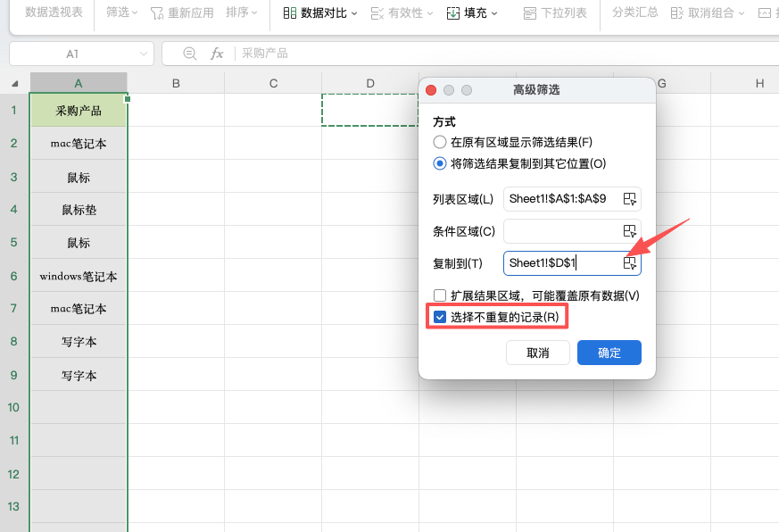The height and width of the screenshot is (532, 779).
Task: Select column A header
Action: coord(79,83)
